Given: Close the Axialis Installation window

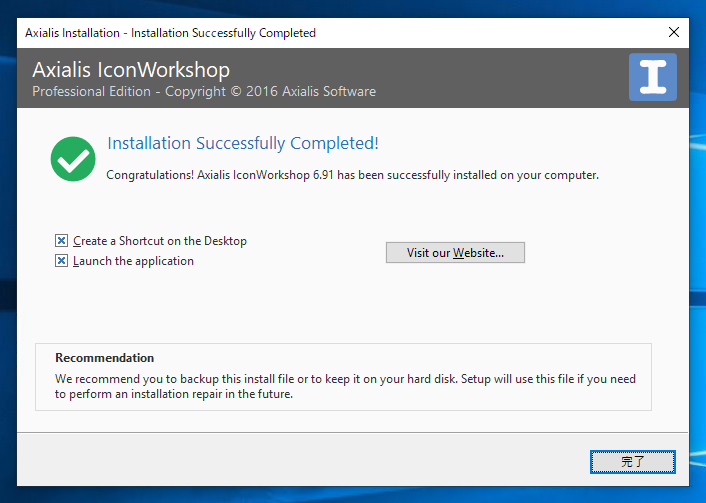Looking at the screenshot, I should [674, 32].
